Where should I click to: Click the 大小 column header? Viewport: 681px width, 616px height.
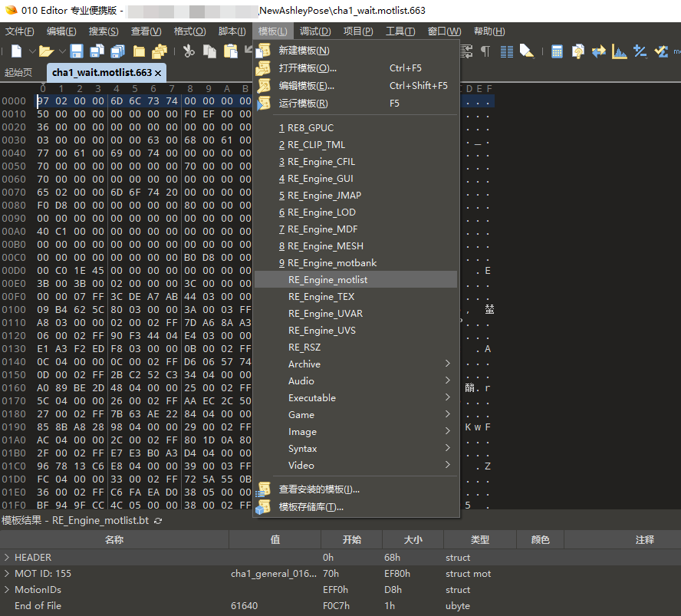(413, 539)
